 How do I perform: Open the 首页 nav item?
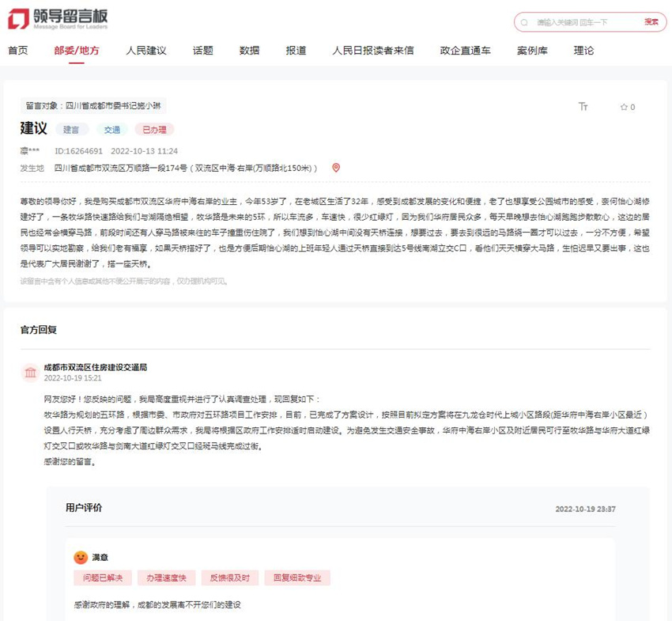coord(17,51)
